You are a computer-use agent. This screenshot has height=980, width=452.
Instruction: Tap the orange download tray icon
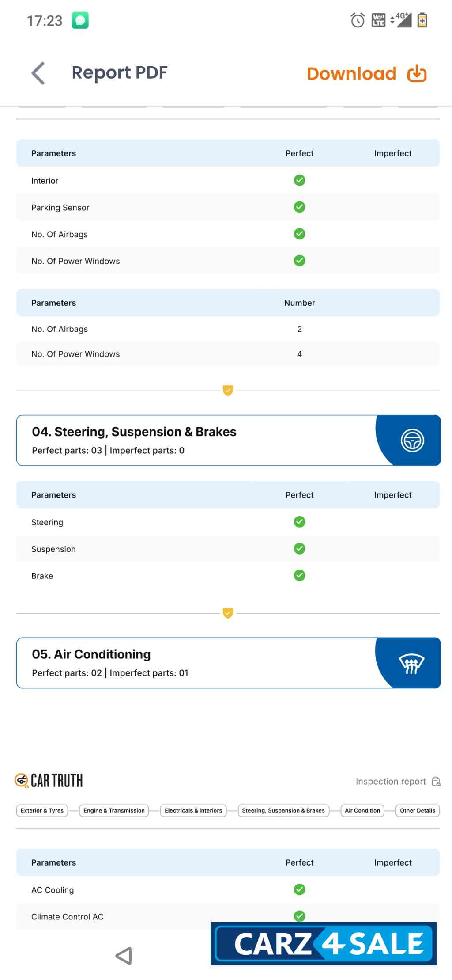click(417, 74)
